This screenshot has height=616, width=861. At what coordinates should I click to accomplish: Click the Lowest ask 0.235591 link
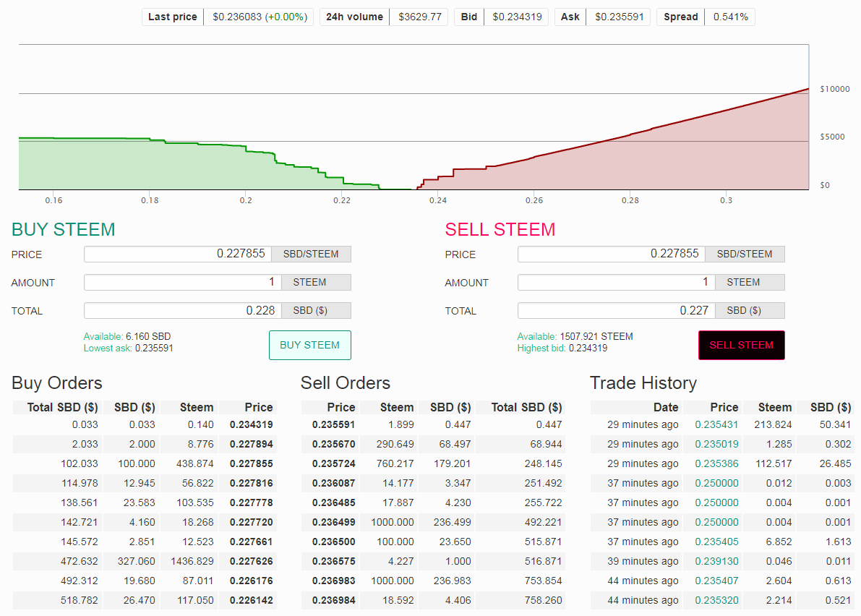click(x=129, y=348)
